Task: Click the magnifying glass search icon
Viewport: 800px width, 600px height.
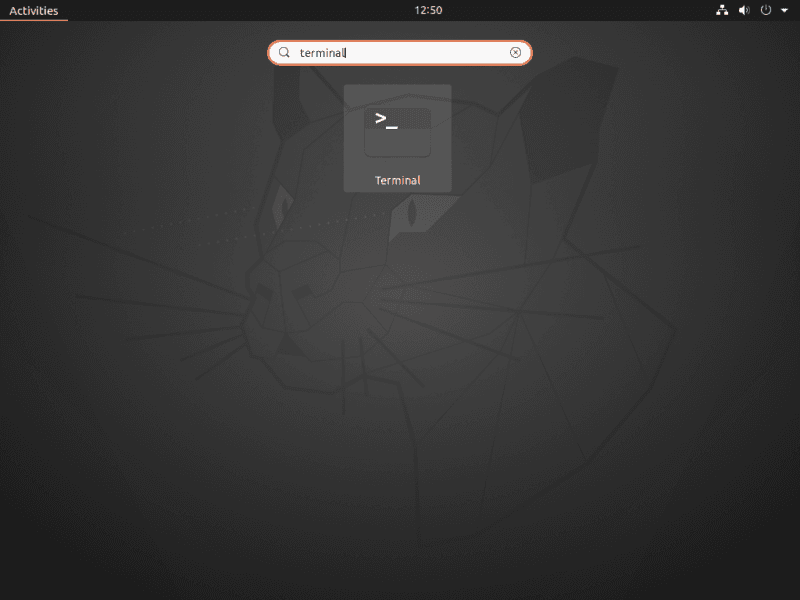Action: coord(284,53)
